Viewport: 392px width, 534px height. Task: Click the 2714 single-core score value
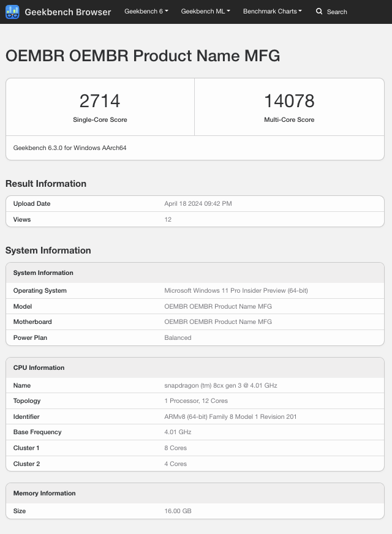point(100,101)
